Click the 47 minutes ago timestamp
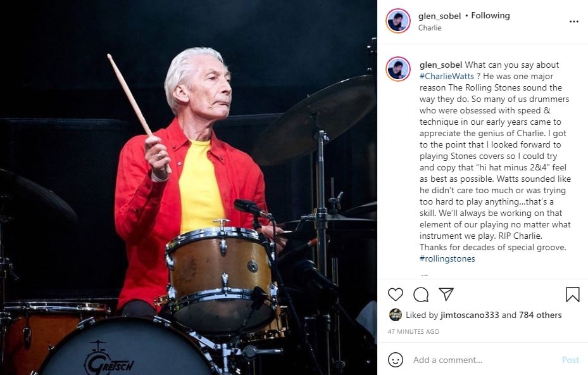This screenshot has width=588, height=375. [x=413, y=331]
